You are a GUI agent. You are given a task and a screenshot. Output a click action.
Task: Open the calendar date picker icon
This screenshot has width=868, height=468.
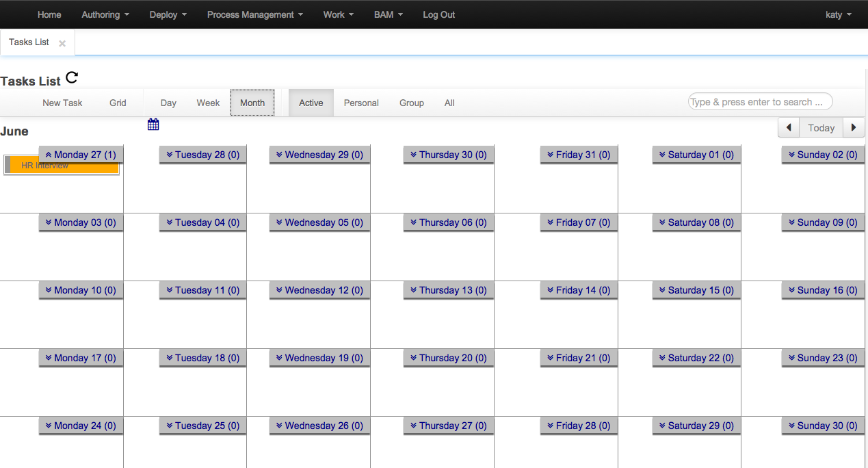click(153, 124)
